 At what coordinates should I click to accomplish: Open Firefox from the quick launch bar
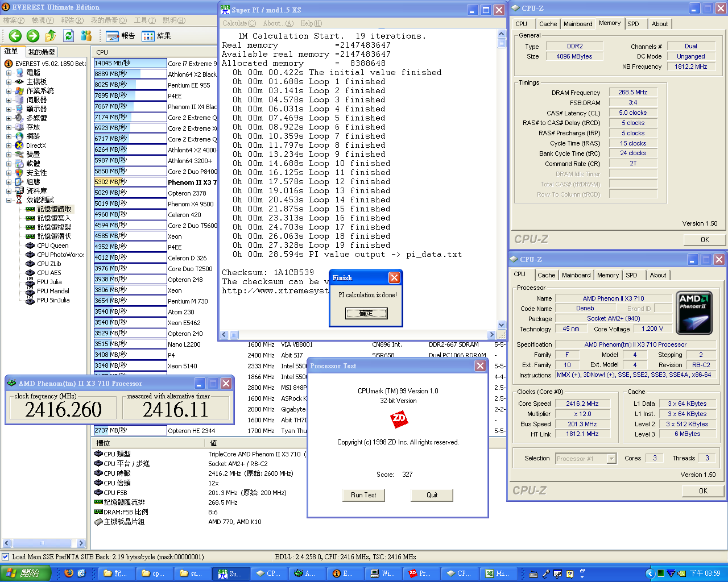click(69, 573)
